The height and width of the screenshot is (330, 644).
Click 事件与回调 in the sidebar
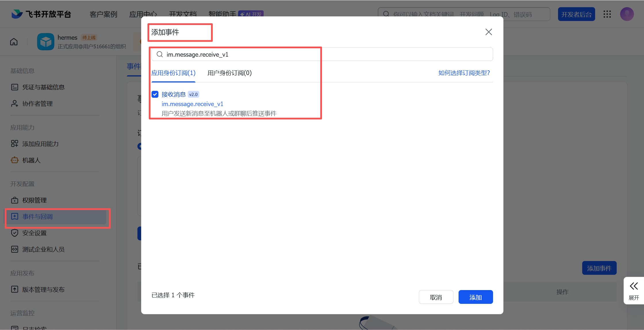37,216
